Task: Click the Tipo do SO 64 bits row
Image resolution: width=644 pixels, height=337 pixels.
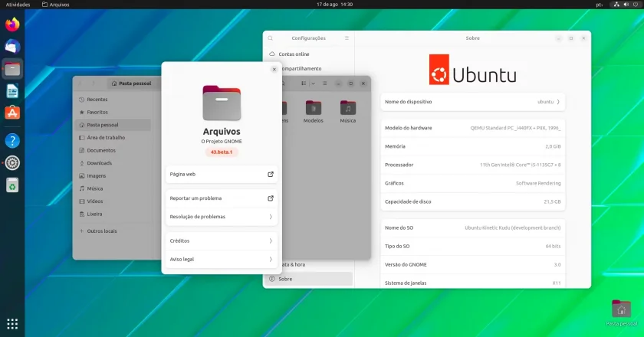Action: pos(473,247)
